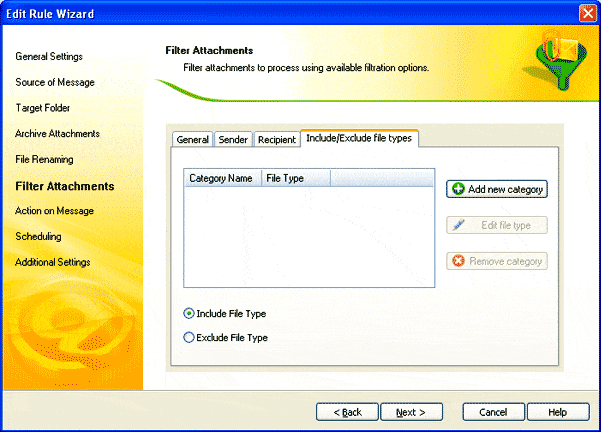
Task: Close the Edit Rule Wizard window
Action: [587, 12]
